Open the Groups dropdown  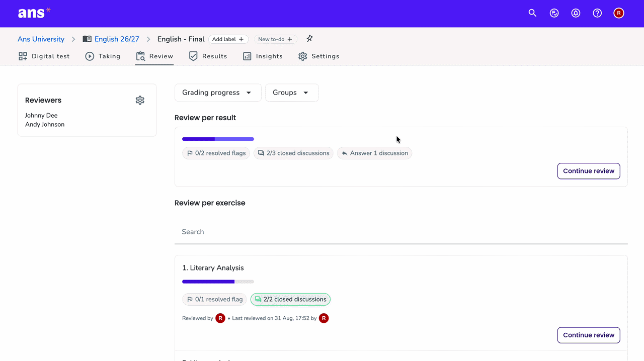click(x=292, y=93)
